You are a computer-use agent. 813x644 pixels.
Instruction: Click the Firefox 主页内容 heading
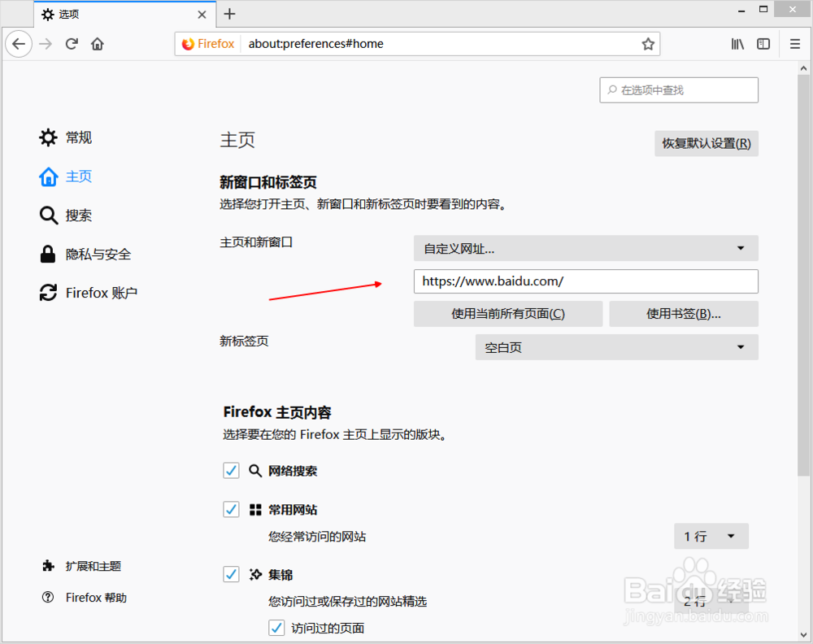coord(277,412)
